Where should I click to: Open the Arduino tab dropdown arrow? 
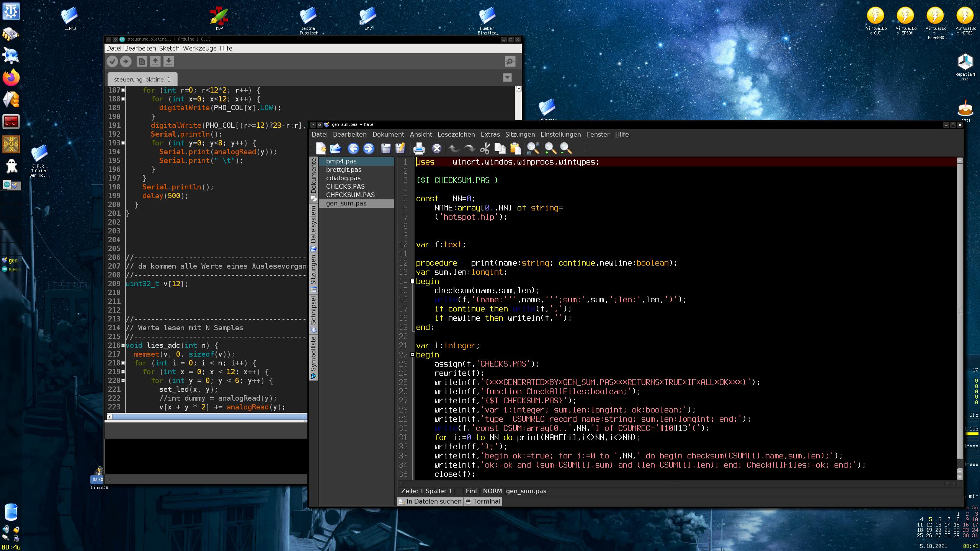click(507, 78)
